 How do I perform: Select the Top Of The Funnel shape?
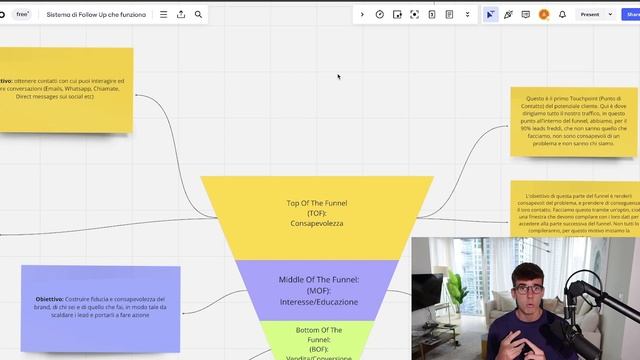point(317,218)
